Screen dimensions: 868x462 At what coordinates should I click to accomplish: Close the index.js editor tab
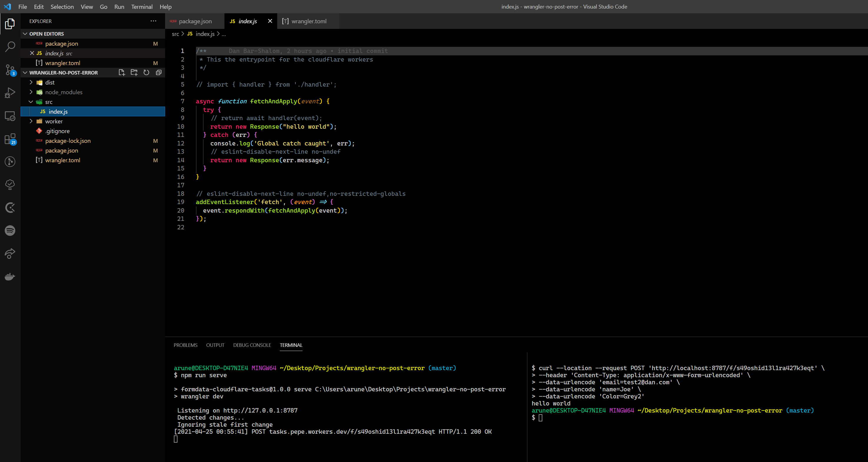pos(270,21)
